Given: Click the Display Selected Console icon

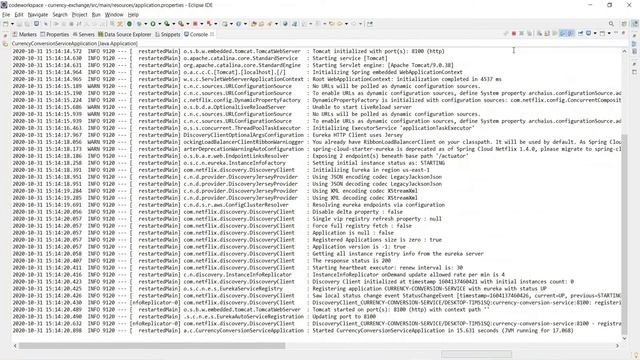Looking at the screenshot, I should pos(589,33).
